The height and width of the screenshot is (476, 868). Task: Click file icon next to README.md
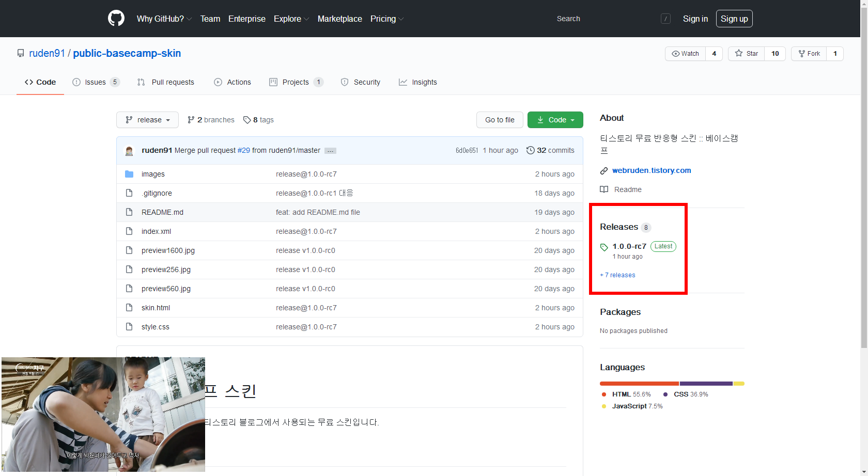pyautogui.click(x=129, y=212)
